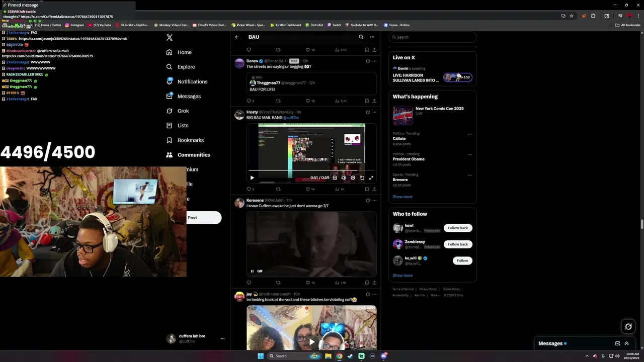This screenshot has height=362, width=644.
Task: Follow ke_will
Action: 462,261
